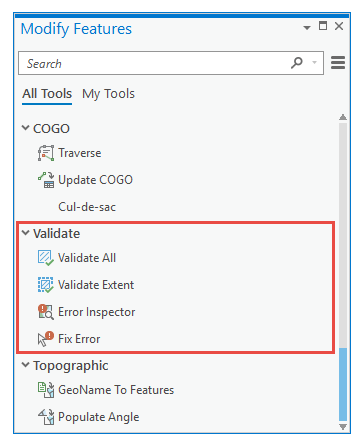Image resolution: width=363 pixels, height=448 pixels.
Task: Collapse the Topographic group
Action: (25, 365)
